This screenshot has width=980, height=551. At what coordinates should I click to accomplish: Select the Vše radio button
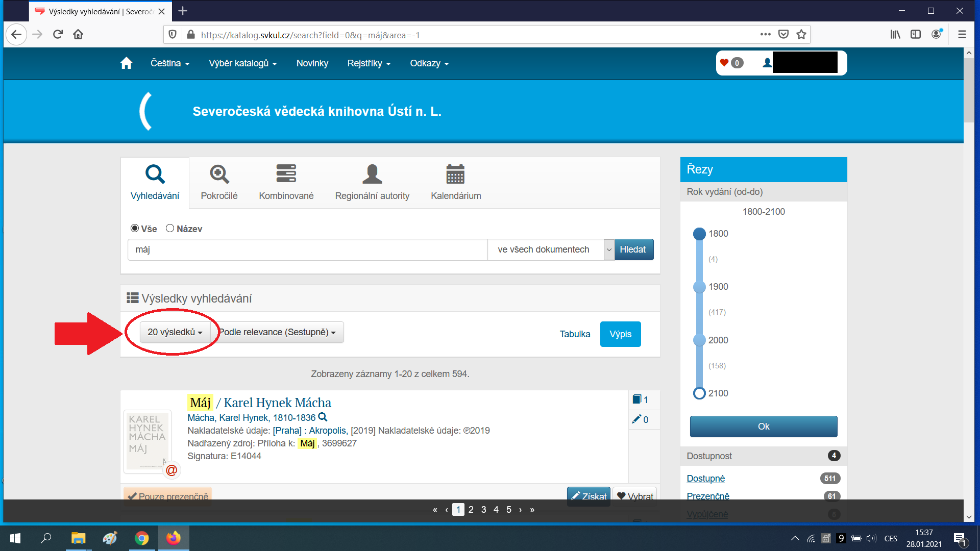135,228
